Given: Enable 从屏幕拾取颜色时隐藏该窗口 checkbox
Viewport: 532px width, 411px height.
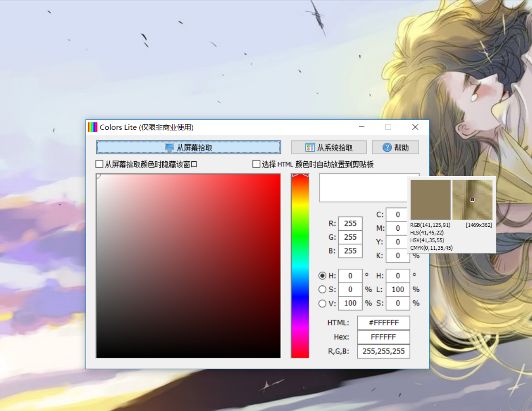Looking at the screenshot, I should [x=99, y=164].
